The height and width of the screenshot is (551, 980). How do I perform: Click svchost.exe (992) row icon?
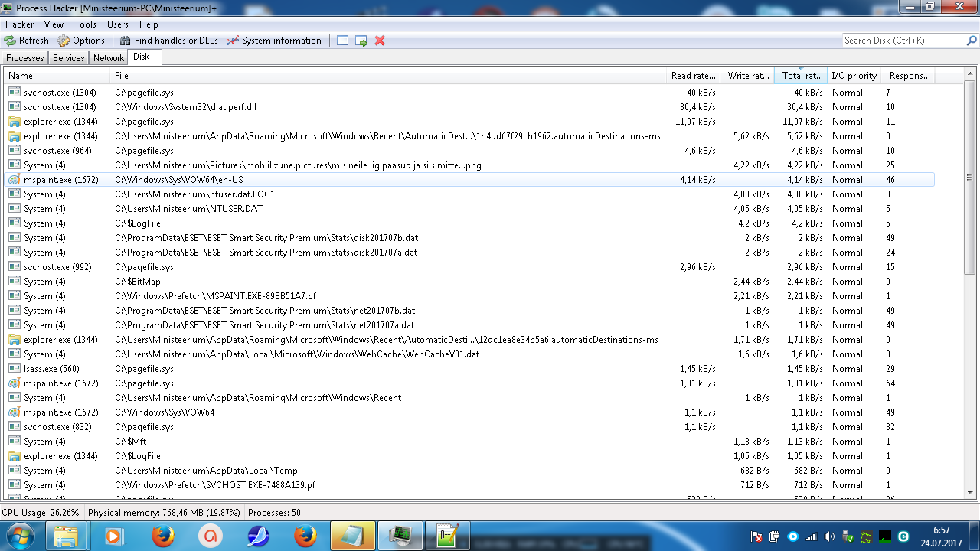point(14,267)
